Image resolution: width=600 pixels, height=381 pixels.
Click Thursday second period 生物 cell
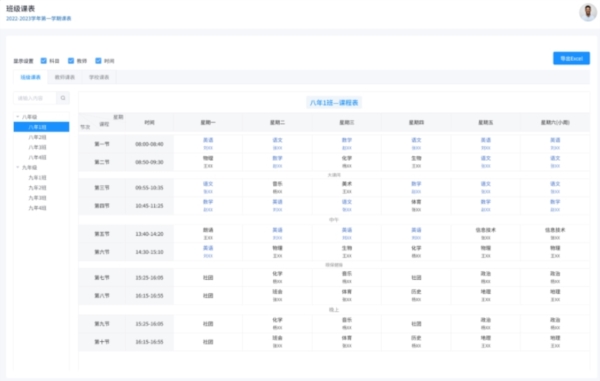tap(416, 162)
